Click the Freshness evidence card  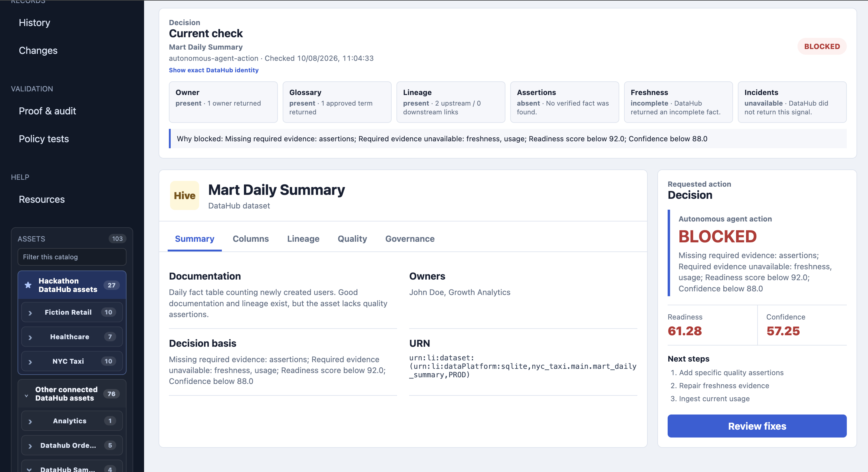coord(678,102)
